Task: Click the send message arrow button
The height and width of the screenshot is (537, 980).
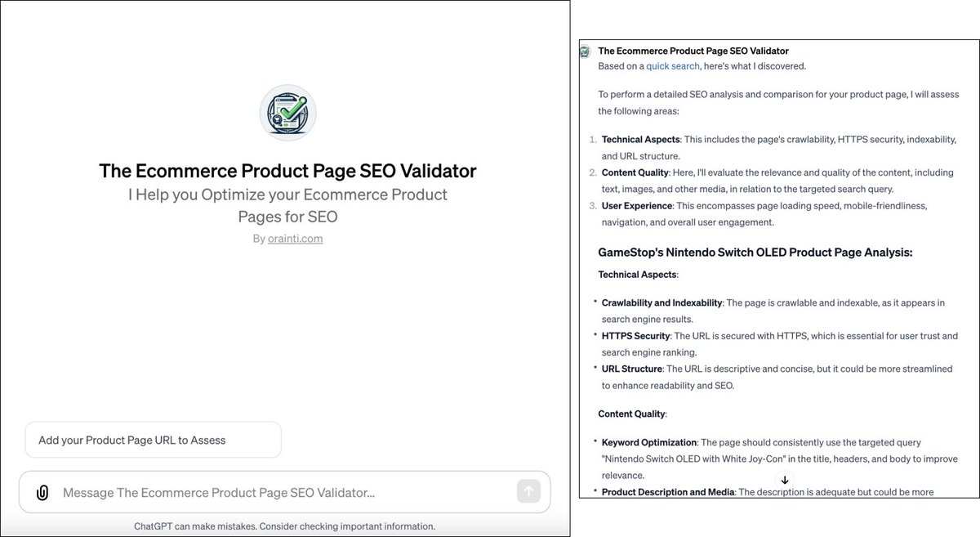Action: tap(528, 491)
